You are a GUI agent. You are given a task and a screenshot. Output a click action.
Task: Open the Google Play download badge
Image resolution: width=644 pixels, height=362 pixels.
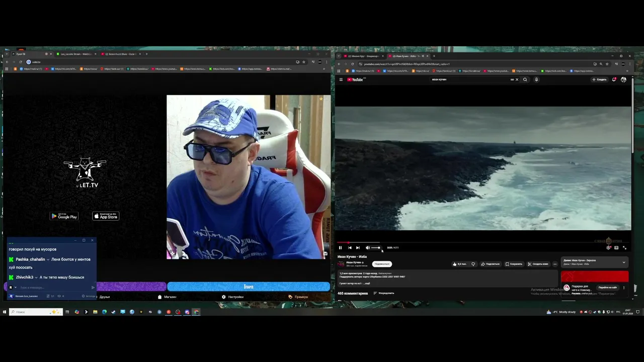tap(64, 216)
